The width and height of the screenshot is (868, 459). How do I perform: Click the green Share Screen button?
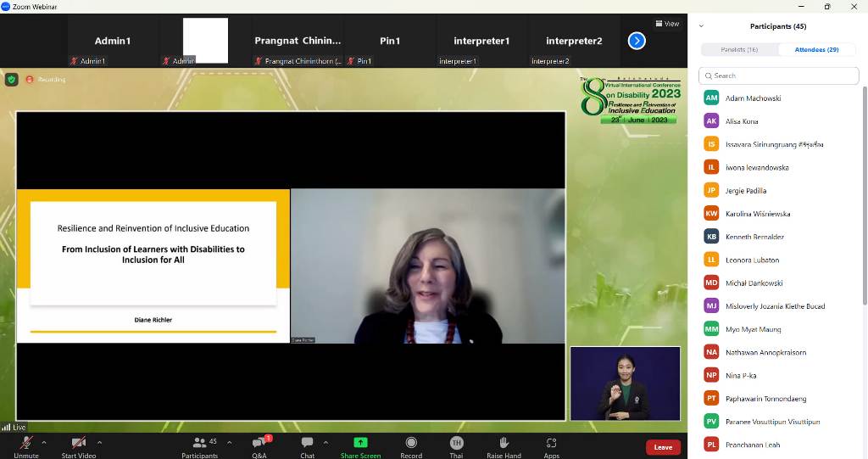click(360, 447)
